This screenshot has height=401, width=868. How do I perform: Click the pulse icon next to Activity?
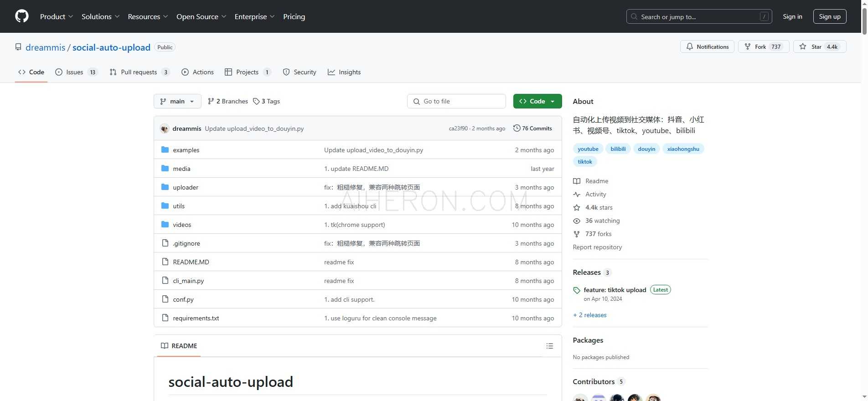pos(577,194)
